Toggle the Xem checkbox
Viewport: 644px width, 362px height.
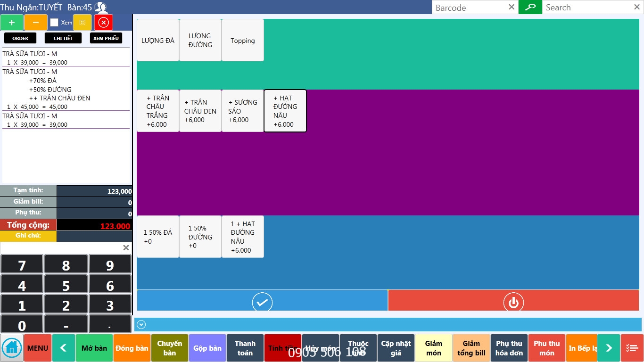[54, 23]
